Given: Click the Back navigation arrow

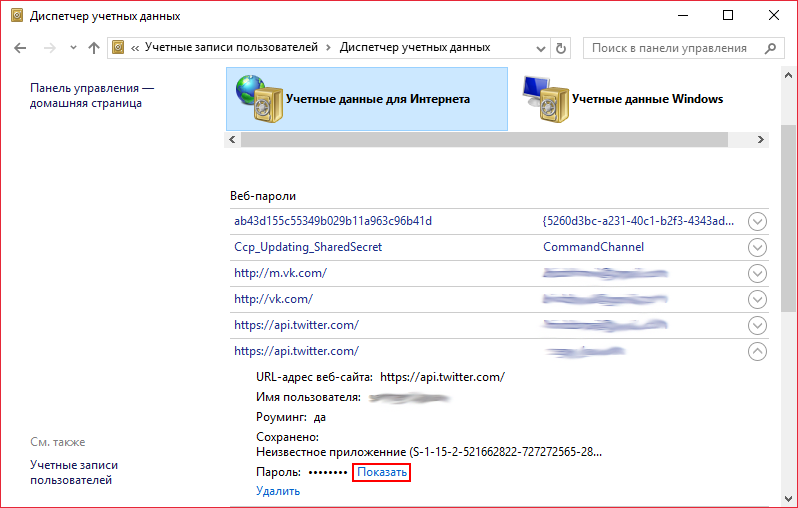Looking at the screenshot, I should click(x=20, y=48).
